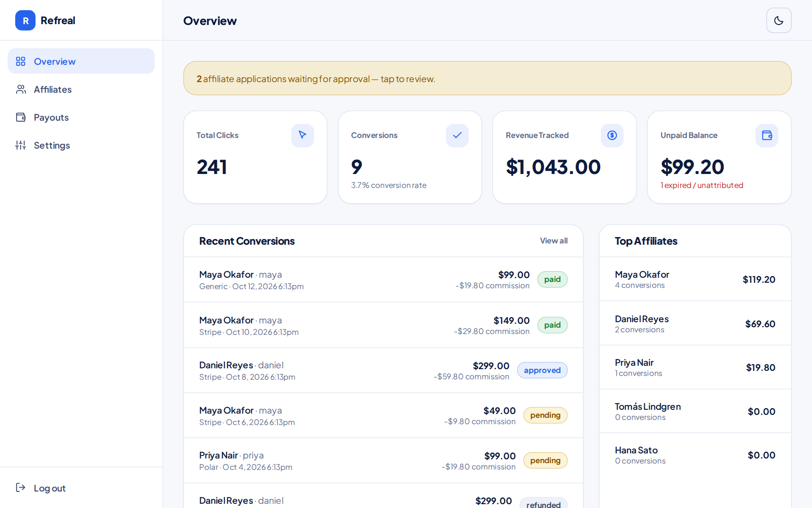Click Daniel Reyes in Top Affiliates
The height and width of the screenshot is (508, 812).
[x=642, y=319]
